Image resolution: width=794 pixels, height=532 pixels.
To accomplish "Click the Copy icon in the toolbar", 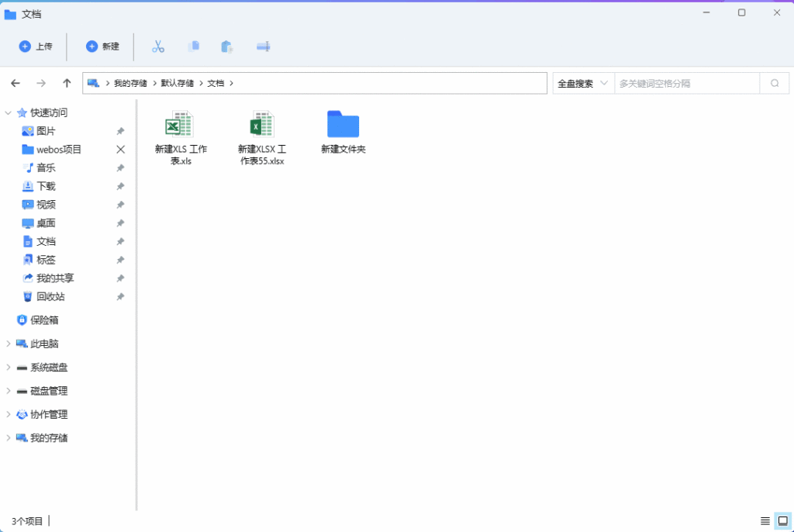I will (x=194, y=47).
